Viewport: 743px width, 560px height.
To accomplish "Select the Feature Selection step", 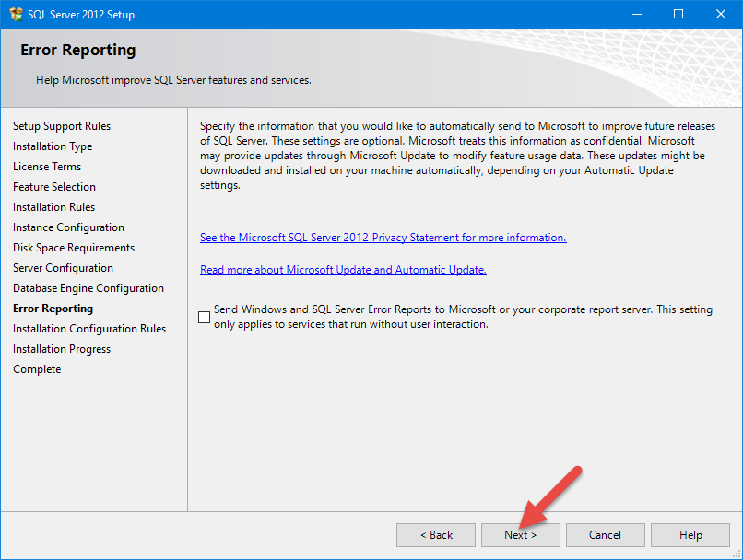I will pos(54,187).
